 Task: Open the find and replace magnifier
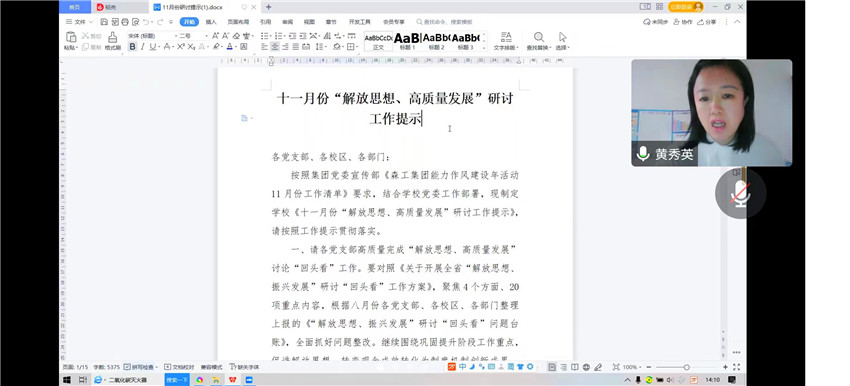point(539,37)
